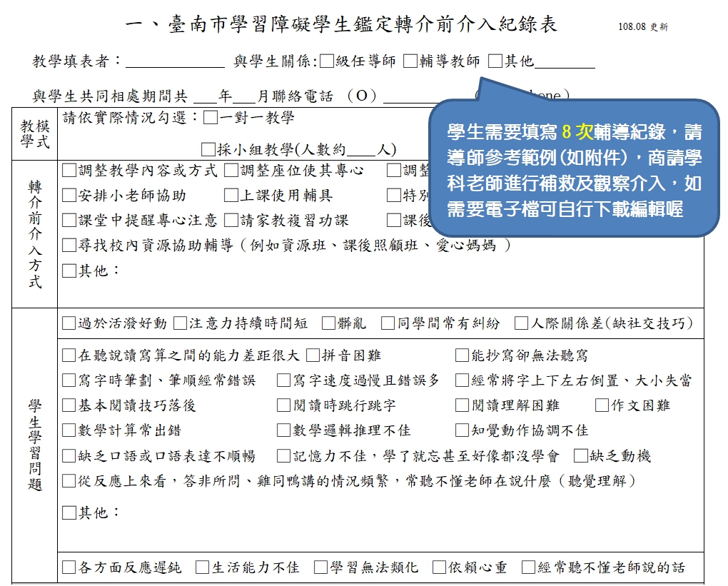Tick 同學間常有糾紛 checkbox
The width and height of the screenshot is (728, 586).
[388, 323]
